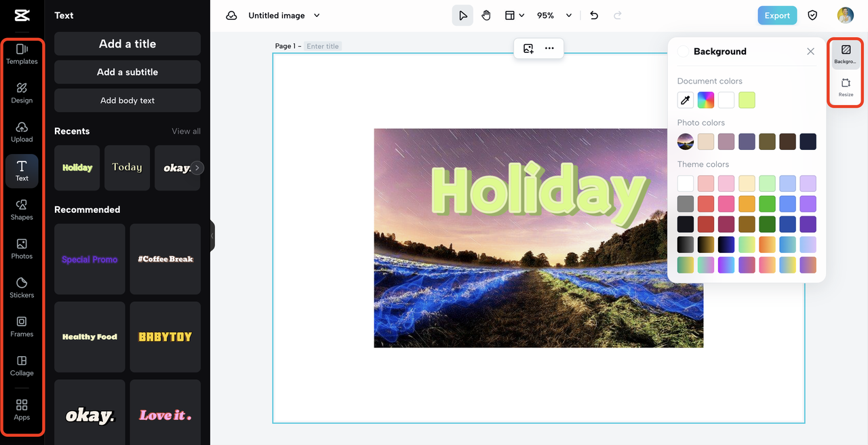Open the rainbow custom color picker
Viewport: 868px width, 445px height.
[706, 100]
